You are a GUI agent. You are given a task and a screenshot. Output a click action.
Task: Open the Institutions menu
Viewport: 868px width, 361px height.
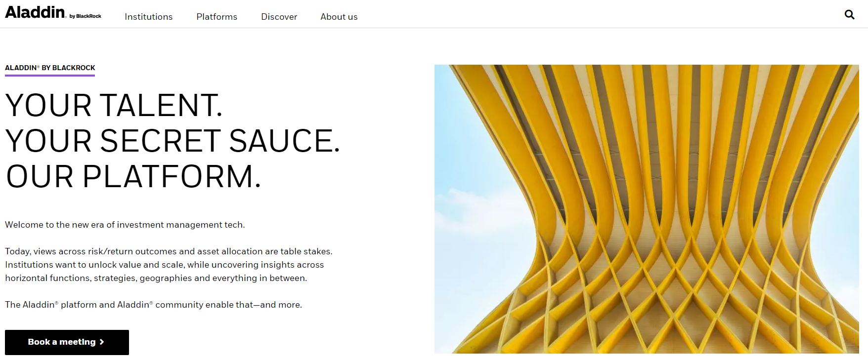[149, 17]
